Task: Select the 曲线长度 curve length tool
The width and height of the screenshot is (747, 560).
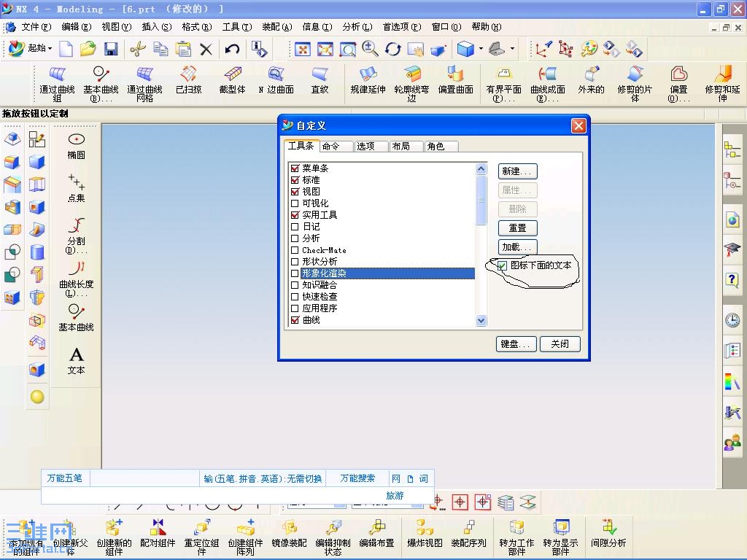Action: [76, 279]
